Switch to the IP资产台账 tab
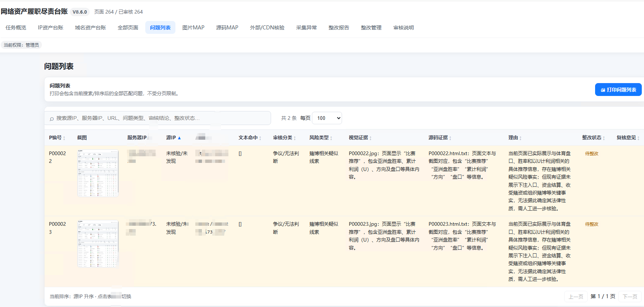Screen dimensions: 644x307 point(50,28)
